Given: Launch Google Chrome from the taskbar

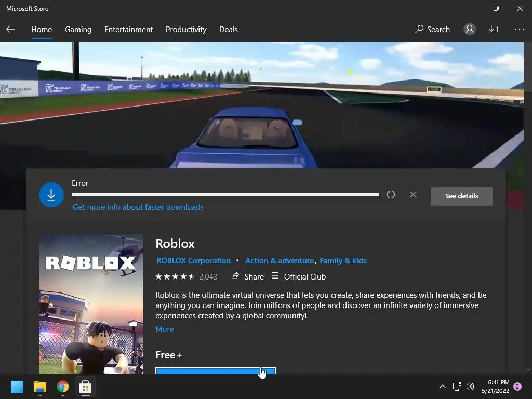Looking at the screenshot, I should click(x=63, y=387).
